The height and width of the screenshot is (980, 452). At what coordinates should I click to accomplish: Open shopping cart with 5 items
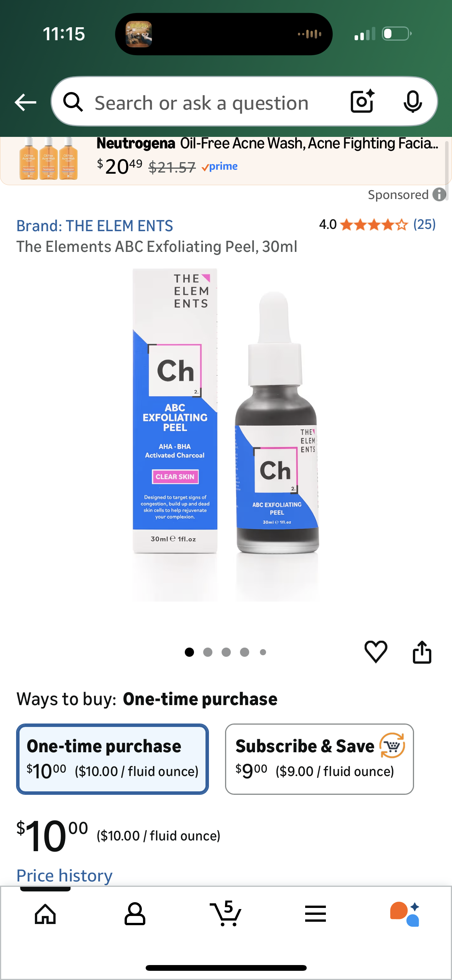pos(226,913)
